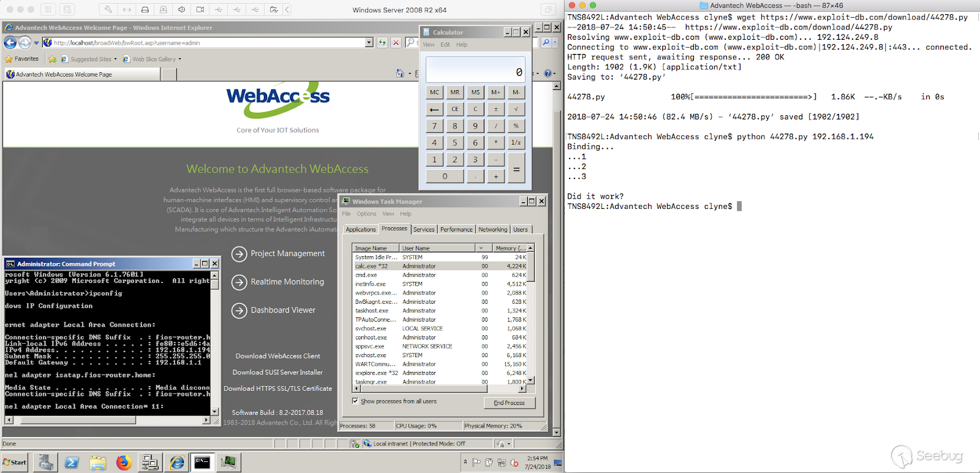Click the IE stop loading red X
Screen dimensions: 980x473
coord(396,42)
